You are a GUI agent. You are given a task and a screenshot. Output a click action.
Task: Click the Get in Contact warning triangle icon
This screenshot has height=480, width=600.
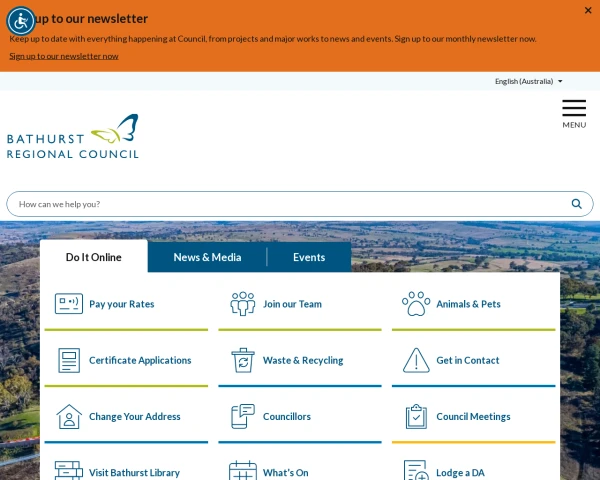(416, 360)
